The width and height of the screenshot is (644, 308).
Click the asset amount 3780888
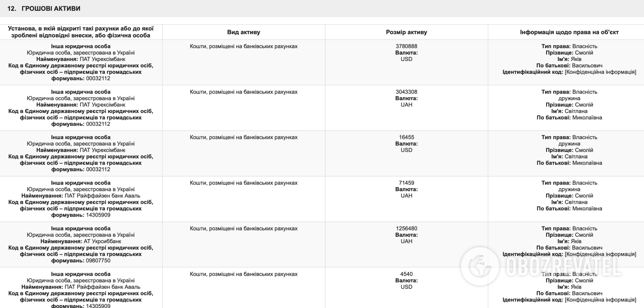tap(406, 46)
